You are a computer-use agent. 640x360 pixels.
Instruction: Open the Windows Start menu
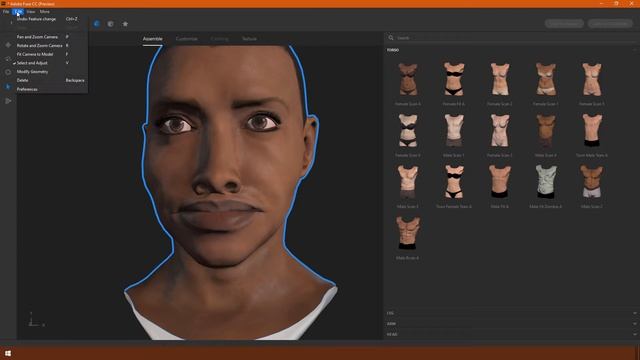[x=8, y=353]
